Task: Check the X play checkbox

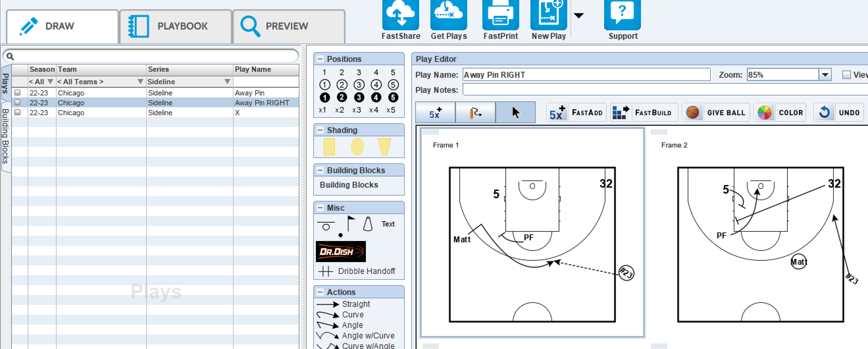Action: (x=17, y=112)
